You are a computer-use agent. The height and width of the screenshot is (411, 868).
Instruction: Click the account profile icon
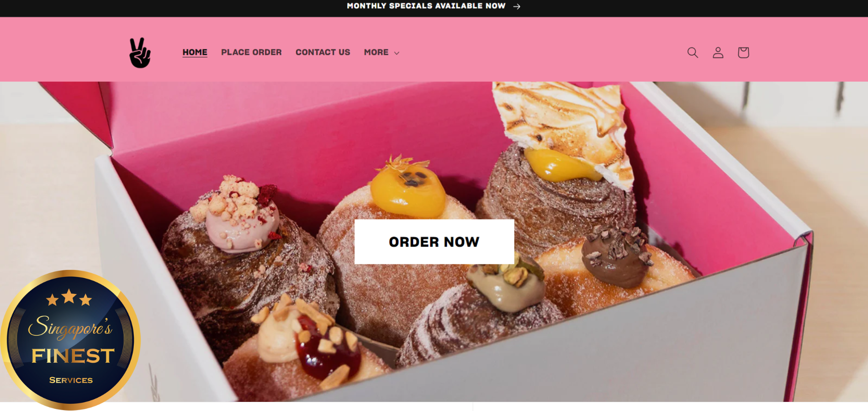pyautogui.click(x=718, y=53)
